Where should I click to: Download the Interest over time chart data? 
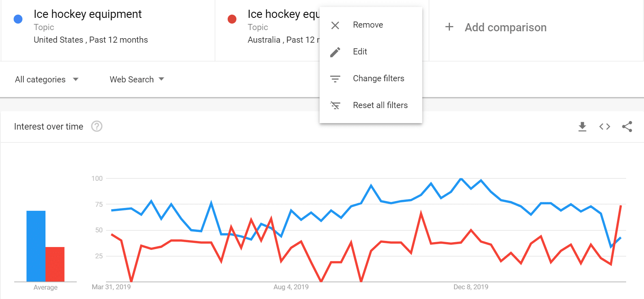[582, 126]
